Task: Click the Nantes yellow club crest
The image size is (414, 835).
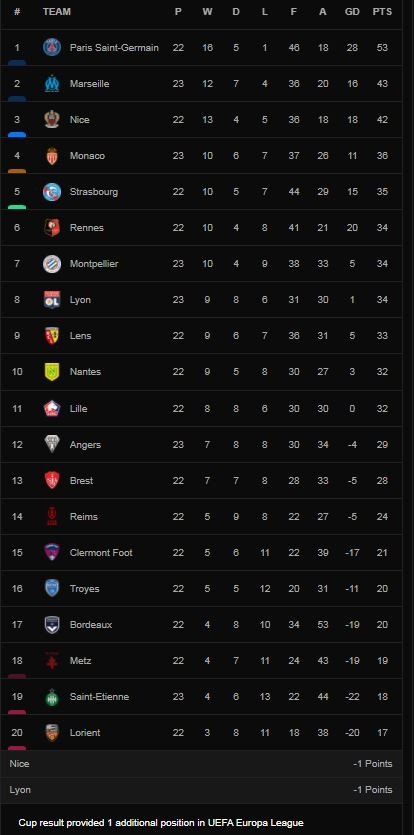Action: (x=52, y=372)
